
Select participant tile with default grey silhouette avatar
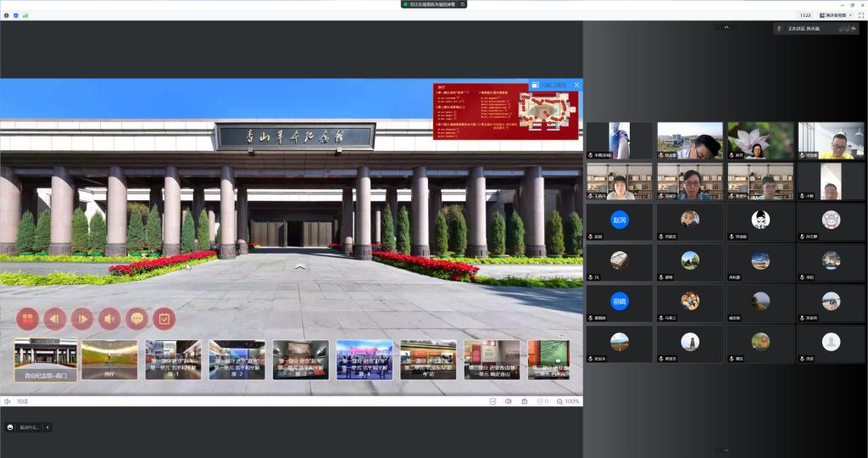[831, 343]
